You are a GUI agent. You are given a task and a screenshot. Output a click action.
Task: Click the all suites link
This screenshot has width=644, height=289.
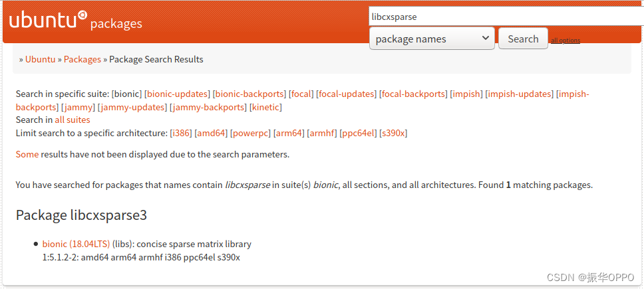coord(73,120)
